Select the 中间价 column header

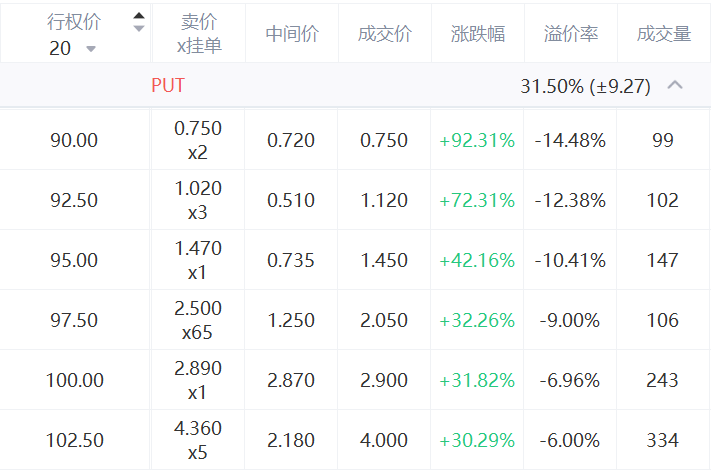click(291, 34)
